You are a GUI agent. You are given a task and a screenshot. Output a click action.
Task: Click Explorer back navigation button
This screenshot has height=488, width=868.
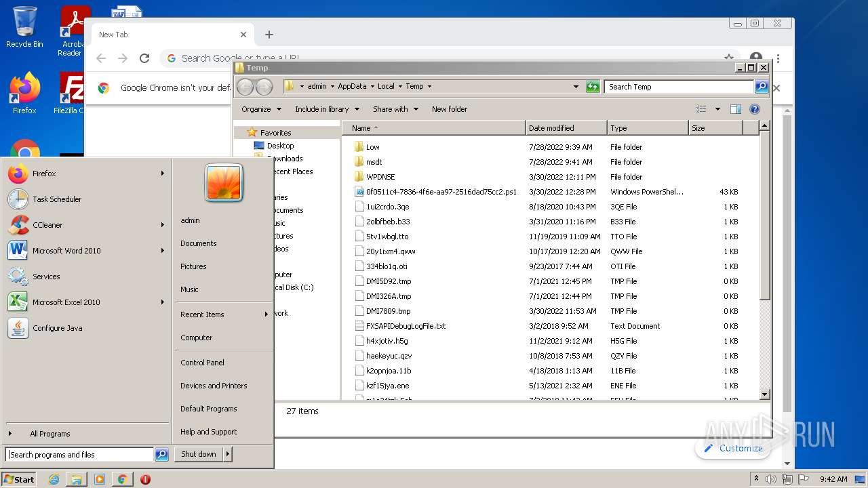(x=245, y=87)
